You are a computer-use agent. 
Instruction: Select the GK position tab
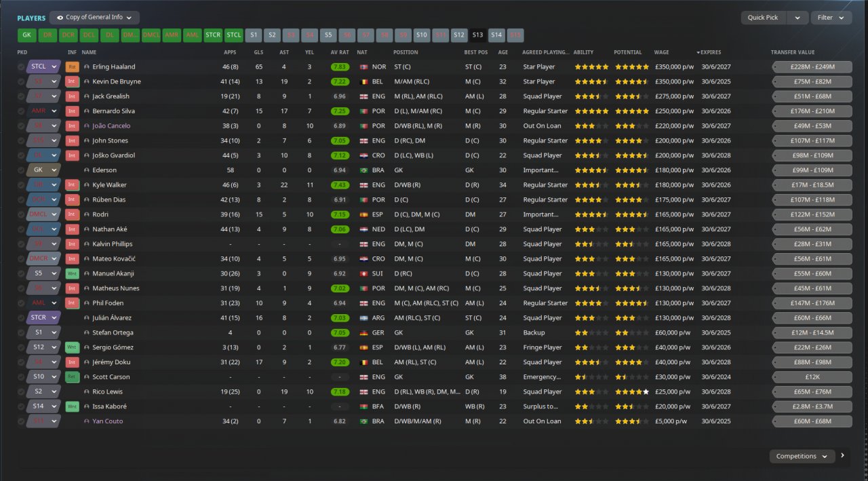[x=27, y=35]
